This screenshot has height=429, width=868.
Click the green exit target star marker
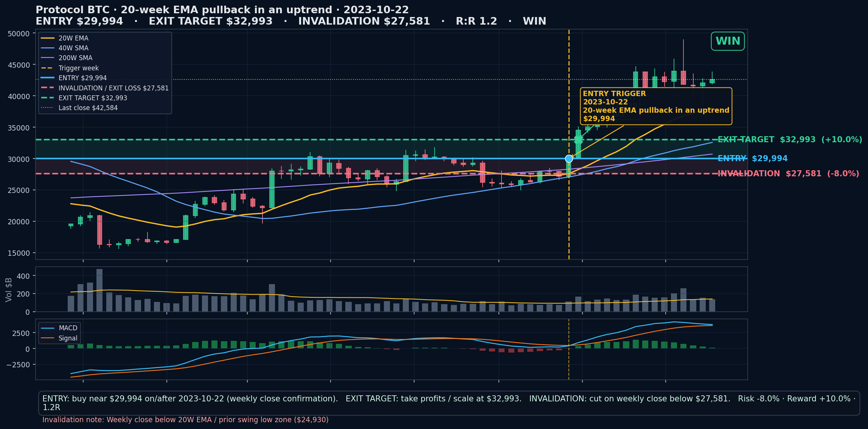point(578,140)
